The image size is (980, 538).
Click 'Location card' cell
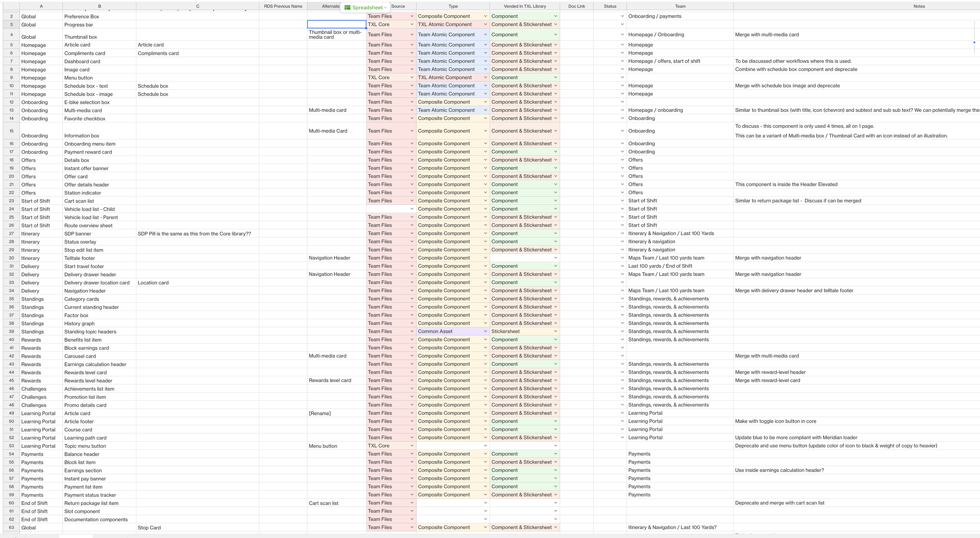click(x=198, y=282)
